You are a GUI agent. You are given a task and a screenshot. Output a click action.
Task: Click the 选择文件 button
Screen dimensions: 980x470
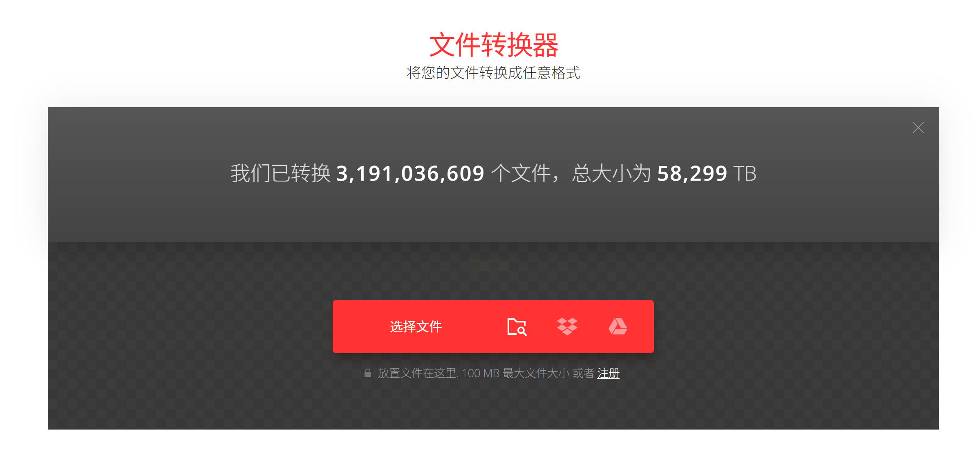pos(416,327)
